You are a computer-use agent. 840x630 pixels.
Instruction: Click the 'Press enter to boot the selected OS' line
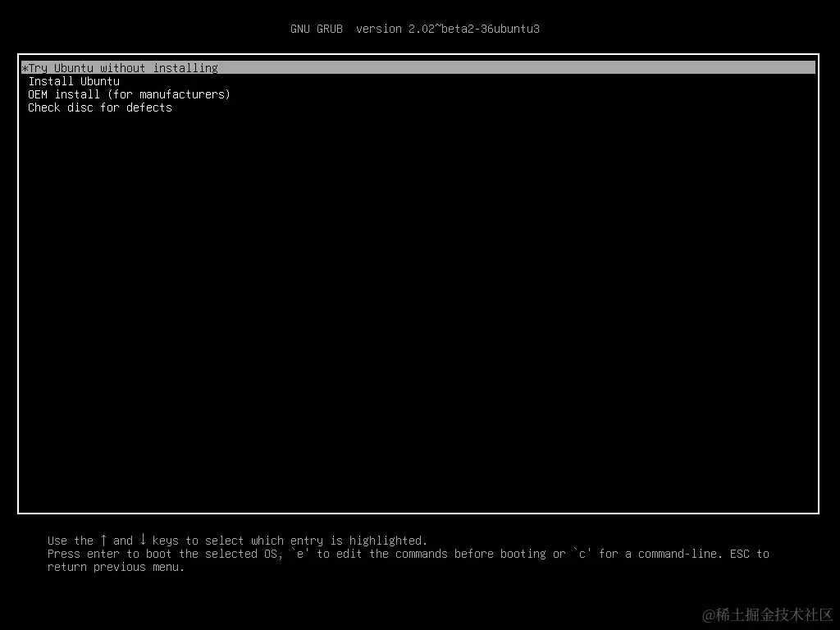point(409,554)
